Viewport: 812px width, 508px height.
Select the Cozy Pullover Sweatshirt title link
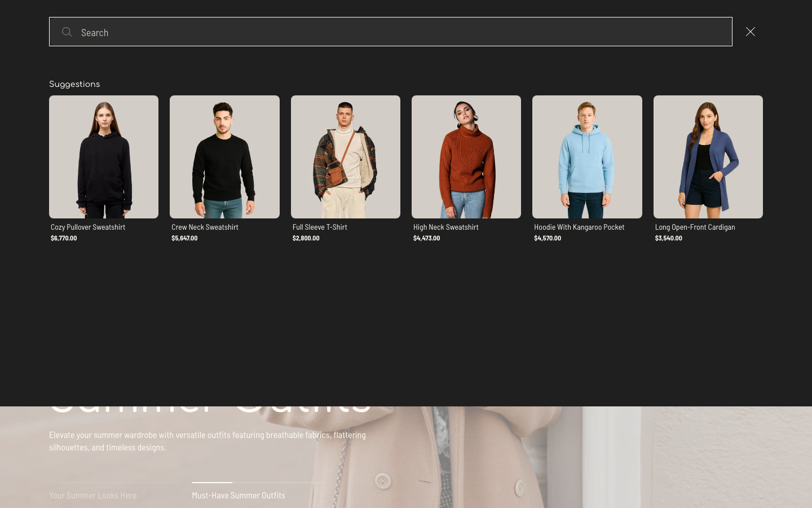(x=88, y=227)
